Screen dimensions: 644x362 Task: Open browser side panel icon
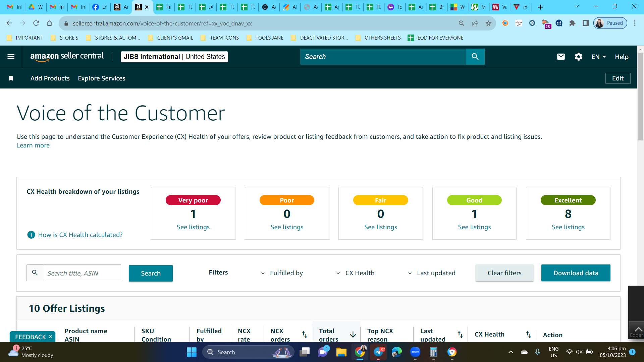point(586,23)
